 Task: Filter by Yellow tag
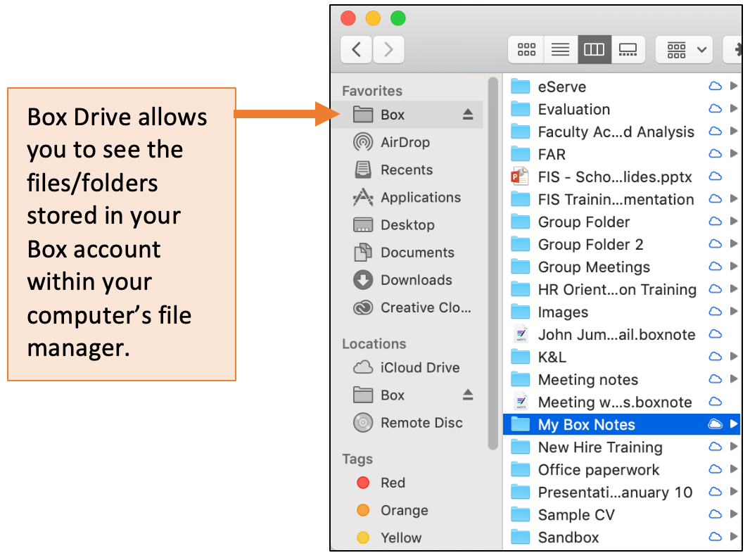(x=408, y=537)
